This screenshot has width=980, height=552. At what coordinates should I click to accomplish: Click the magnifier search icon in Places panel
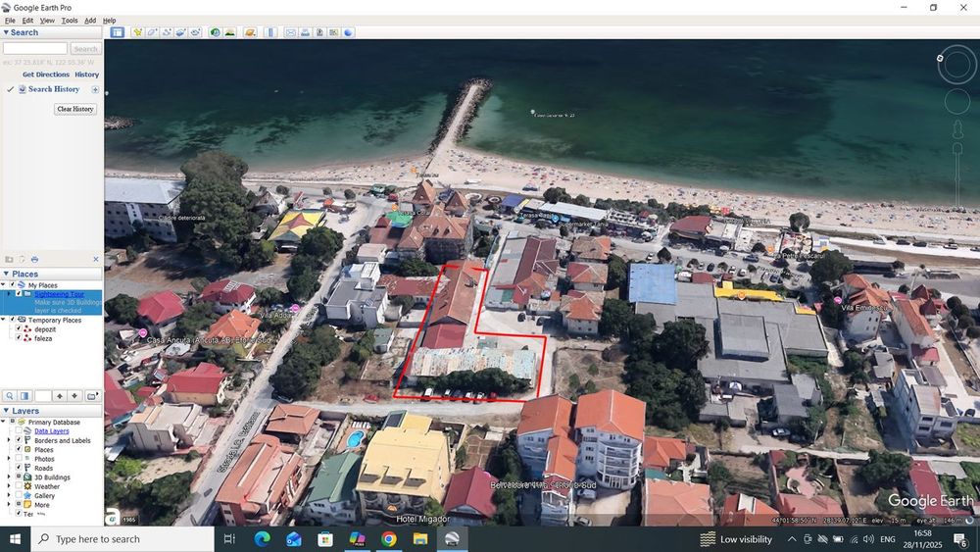point(10,396)
